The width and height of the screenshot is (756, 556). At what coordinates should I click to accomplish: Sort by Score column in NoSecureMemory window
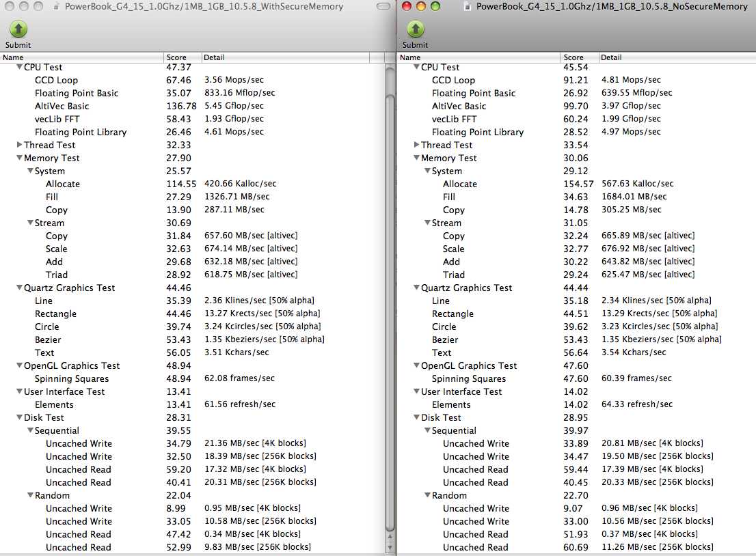click(580, 57)
